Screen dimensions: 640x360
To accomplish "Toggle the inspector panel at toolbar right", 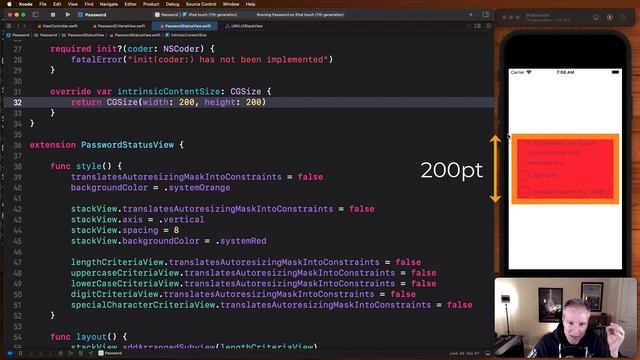I will tap(485, 15).
